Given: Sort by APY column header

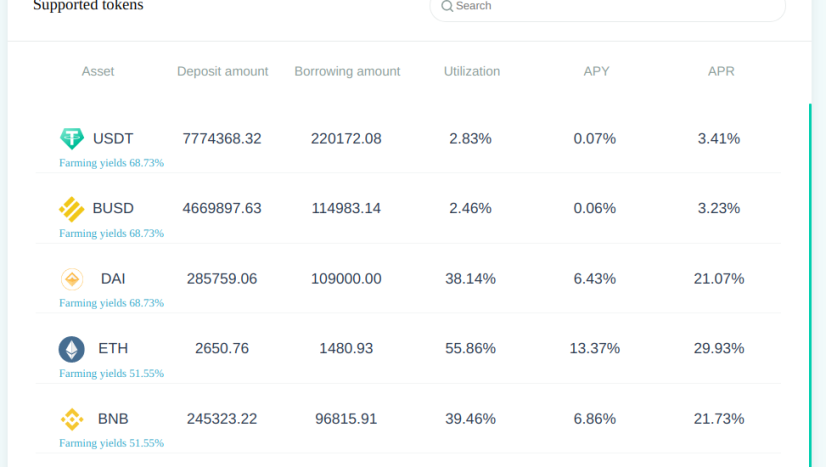Looking at the screenshot, I should coord(596,72).
